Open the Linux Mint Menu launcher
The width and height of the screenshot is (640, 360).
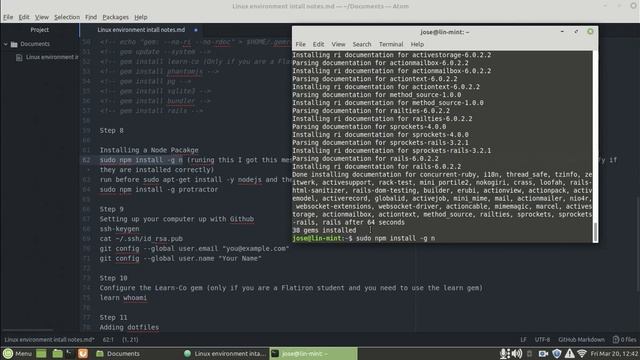pyautogui.click(x=17, y=353)
